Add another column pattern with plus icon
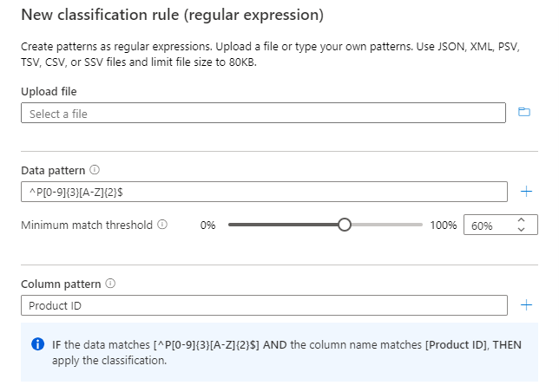 526,305
